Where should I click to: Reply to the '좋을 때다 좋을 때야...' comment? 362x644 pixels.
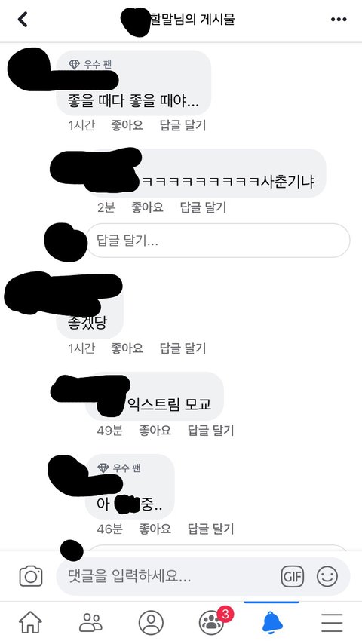[183, 125]
